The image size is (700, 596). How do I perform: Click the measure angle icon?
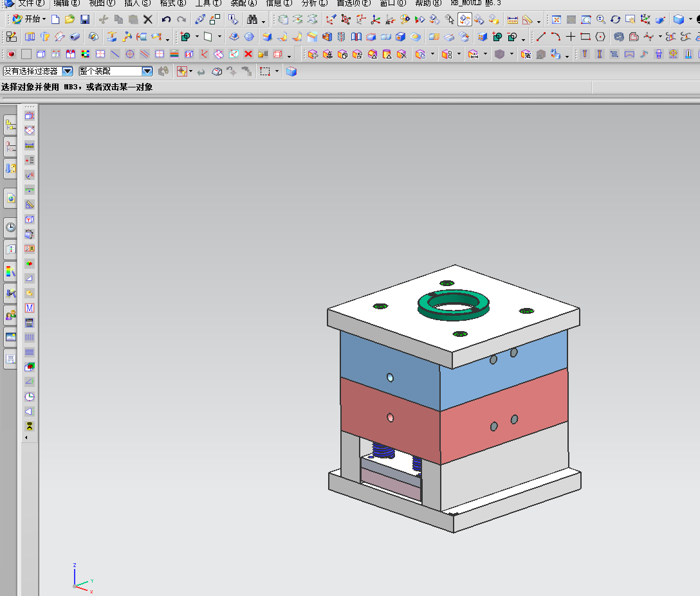(527, 19)
